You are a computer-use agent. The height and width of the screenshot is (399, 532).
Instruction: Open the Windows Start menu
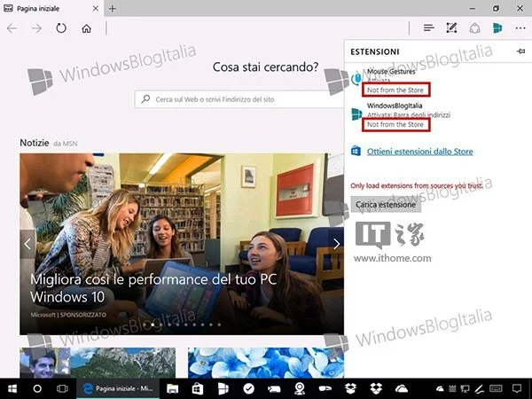pos(12,388)
